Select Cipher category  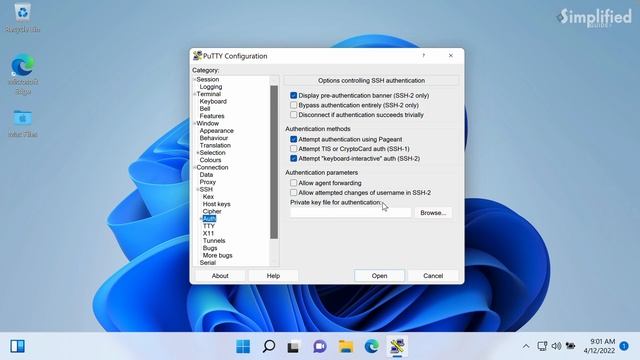pyautogui.click(x=212, y=211)
